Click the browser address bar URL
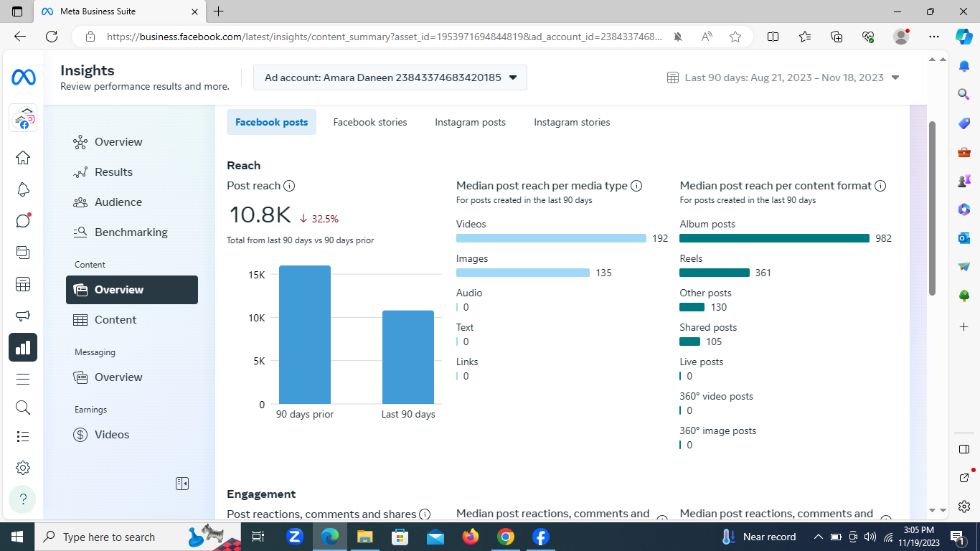This screenshot has width=980, height=551. (385, 37)
